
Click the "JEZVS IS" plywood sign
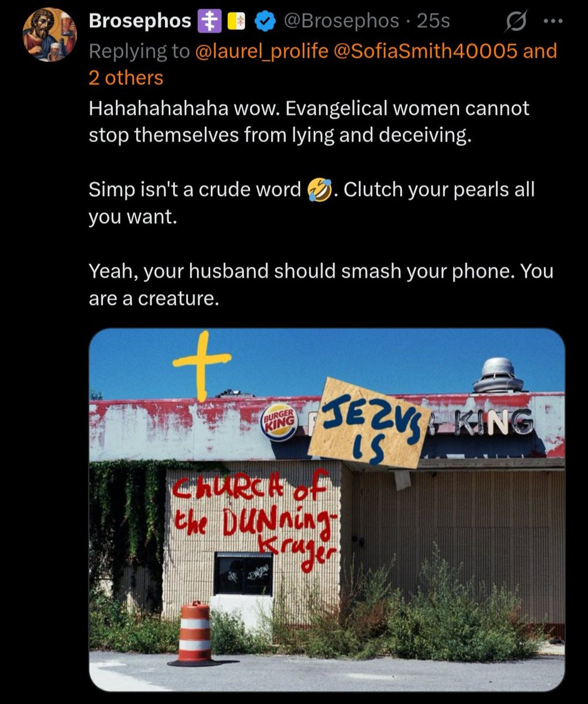click(x=370, y=424)
